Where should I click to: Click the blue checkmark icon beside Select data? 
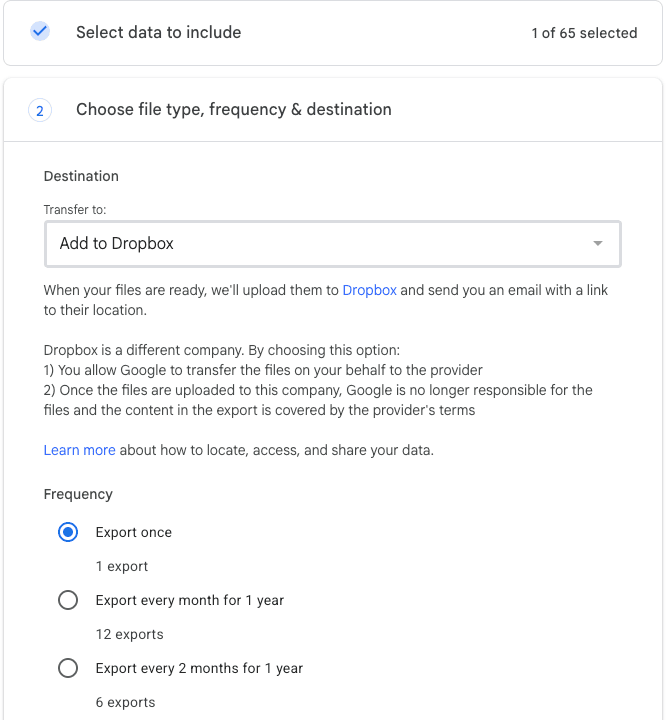point(40,31)
